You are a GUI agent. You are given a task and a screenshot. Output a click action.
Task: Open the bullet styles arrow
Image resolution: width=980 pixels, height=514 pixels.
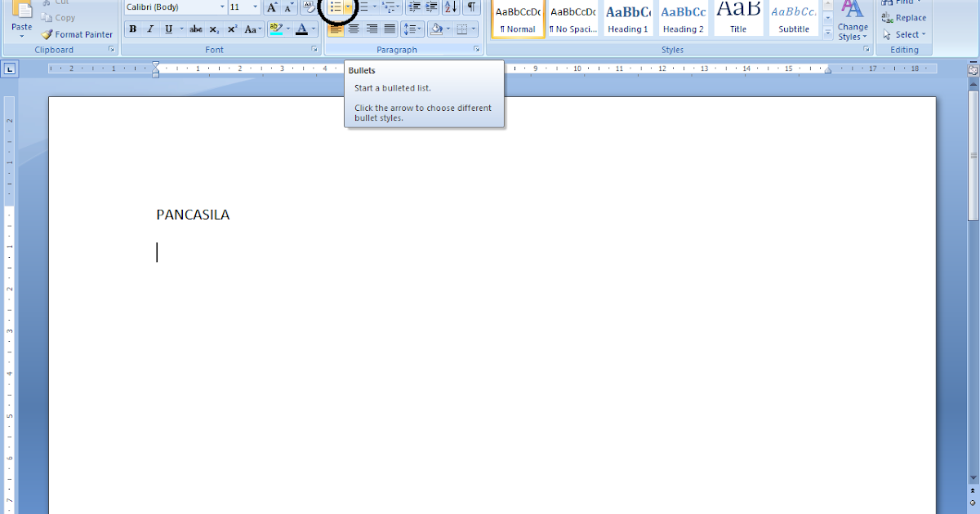[x=349, y=7]
